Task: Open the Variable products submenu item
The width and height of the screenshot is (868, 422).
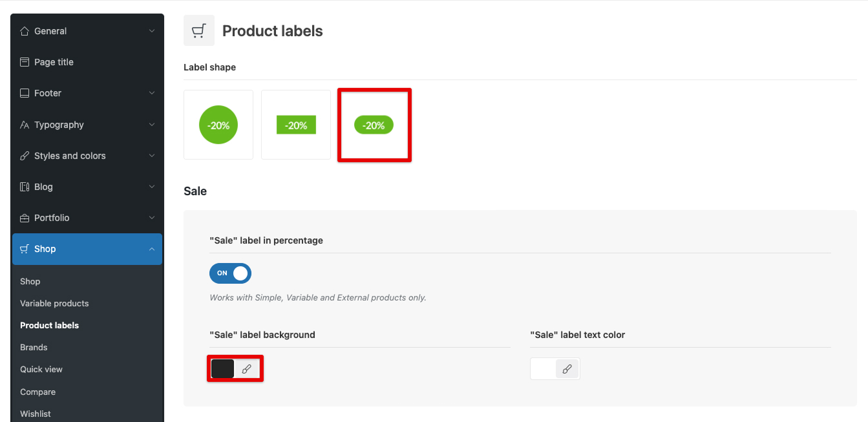Action: (54, 303)
